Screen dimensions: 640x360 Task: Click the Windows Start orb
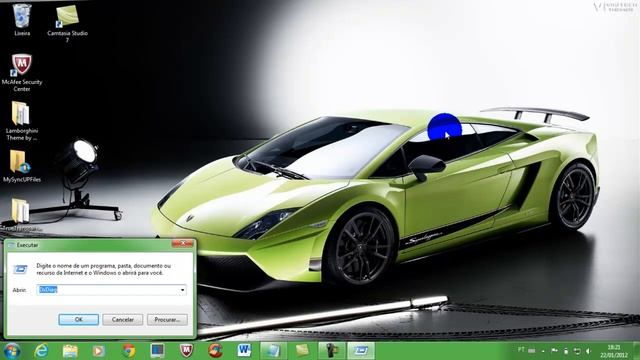coord(12,351)
